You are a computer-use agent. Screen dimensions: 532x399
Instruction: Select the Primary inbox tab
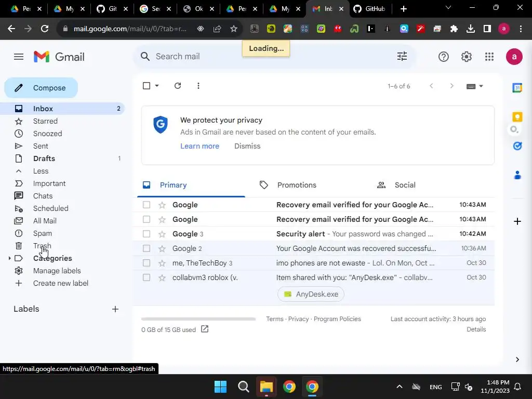tap(173, 185)
